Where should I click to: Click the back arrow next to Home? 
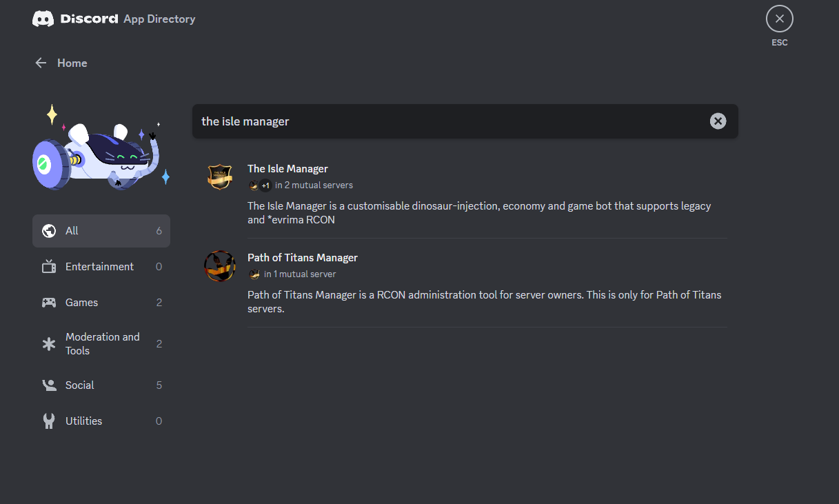click(41, 63)
